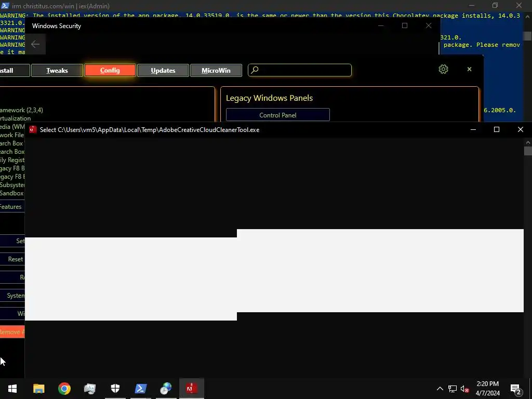Switch to the Install tab
532x399 pixels.
pos(15,70)
